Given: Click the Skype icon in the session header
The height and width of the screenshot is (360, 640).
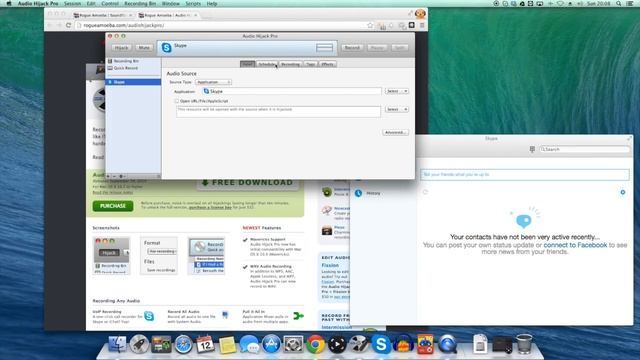Looking at the screenshot, I should tap(167, 47).
